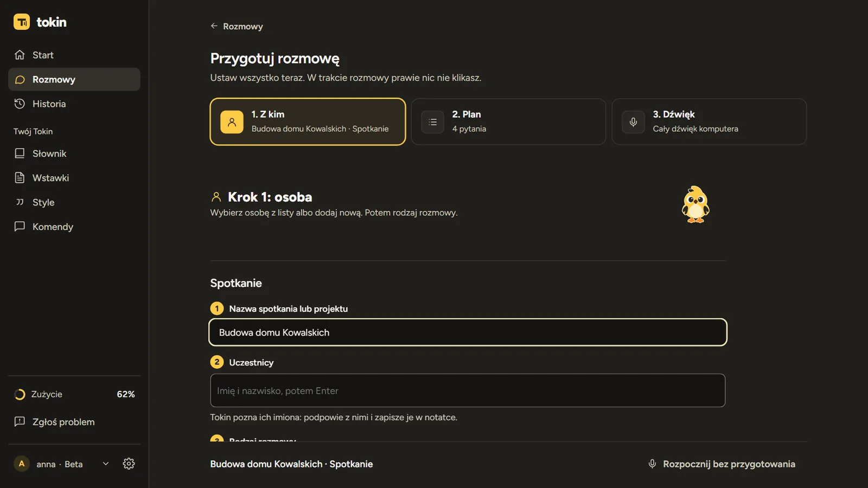Click footer text Budowa domu Kowalskich · Spotkanie
The image size is (868, 488).
[x=292, y=464]
